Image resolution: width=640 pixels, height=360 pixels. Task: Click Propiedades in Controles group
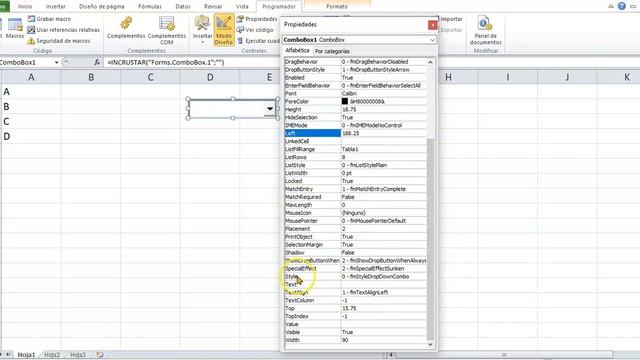point(257,19)
